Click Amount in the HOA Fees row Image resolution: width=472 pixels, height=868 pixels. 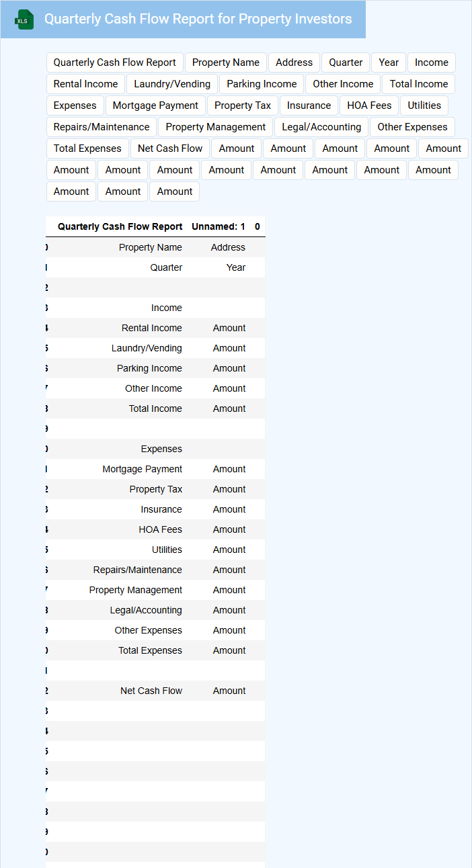pyautogui.click(x=229, y=529)
